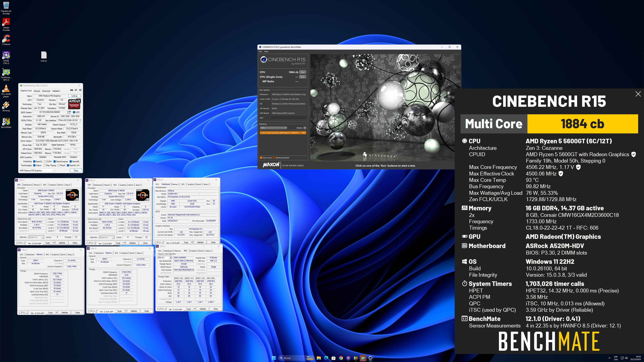644x362 pixels.
Task: Select the BenchMate desktop shortcut
Action: (x=6, y=123)
